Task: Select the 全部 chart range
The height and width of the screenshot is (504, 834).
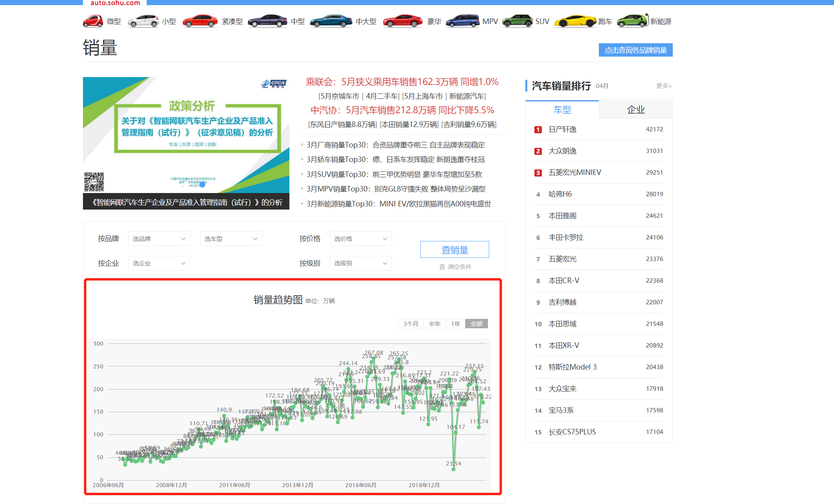Action: [x=477, y=324]
